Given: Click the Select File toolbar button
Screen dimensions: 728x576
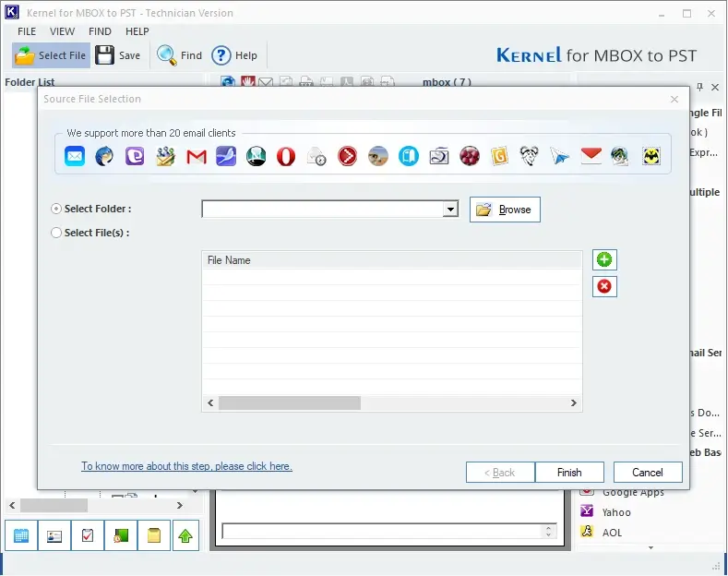Looking at the screenshot, I should [51, 55].
